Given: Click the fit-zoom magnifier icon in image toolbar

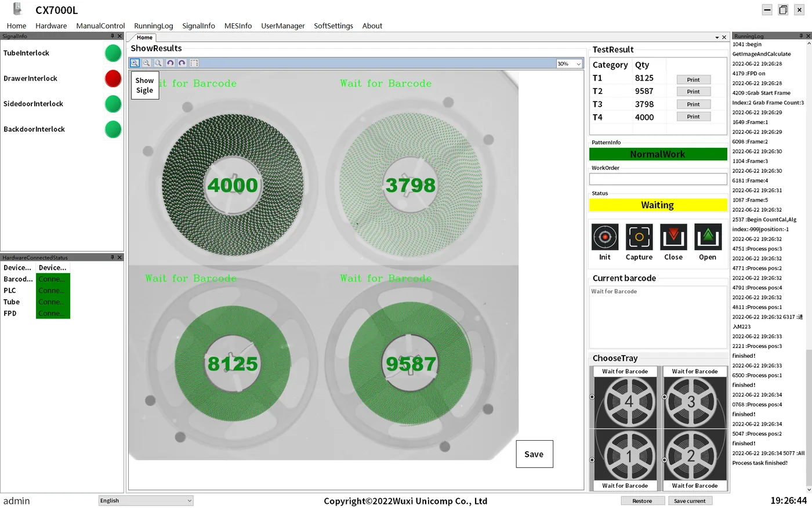Looking at the screenshot, I should click(x=158, y=63).
